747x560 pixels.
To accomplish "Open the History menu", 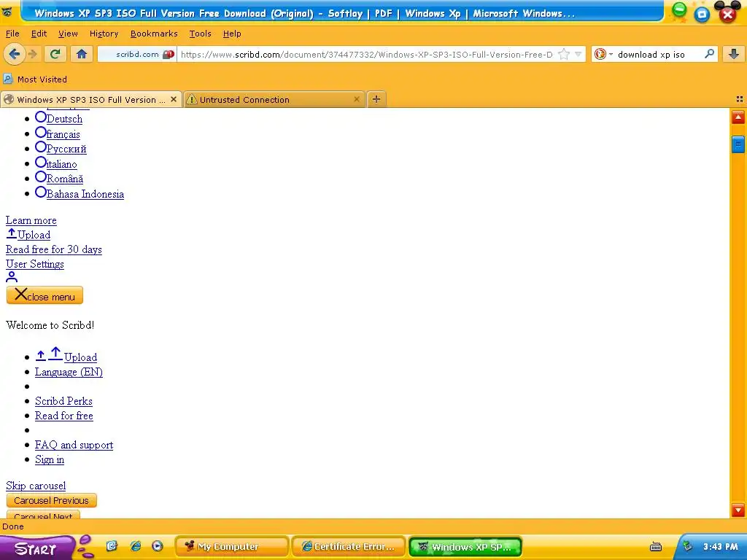I will [x=104, y=34].
